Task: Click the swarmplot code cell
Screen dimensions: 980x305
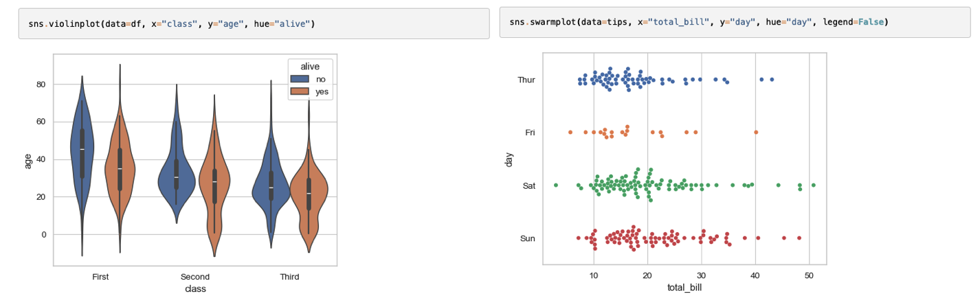Action: 734,23
